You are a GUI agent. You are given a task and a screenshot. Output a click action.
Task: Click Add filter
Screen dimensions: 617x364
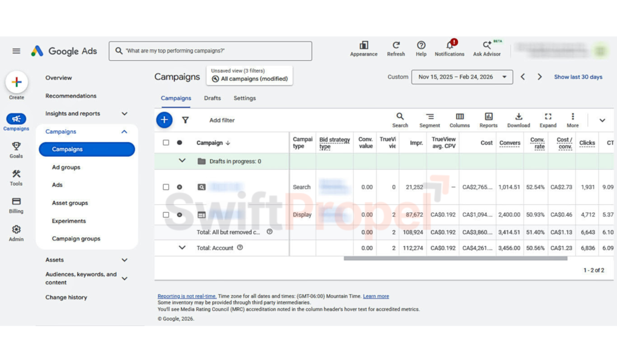coord(222,120)
